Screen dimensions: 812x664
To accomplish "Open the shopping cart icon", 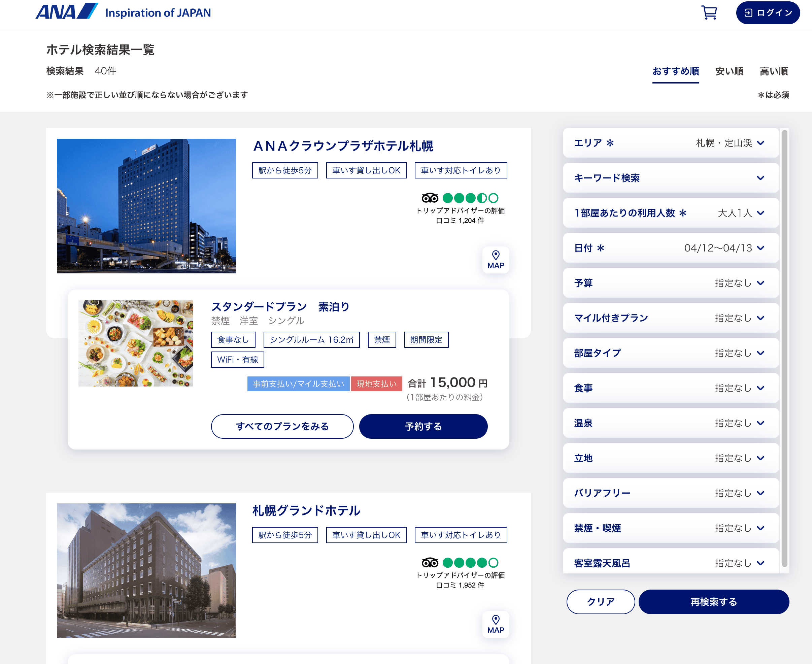I will (709, 12).
